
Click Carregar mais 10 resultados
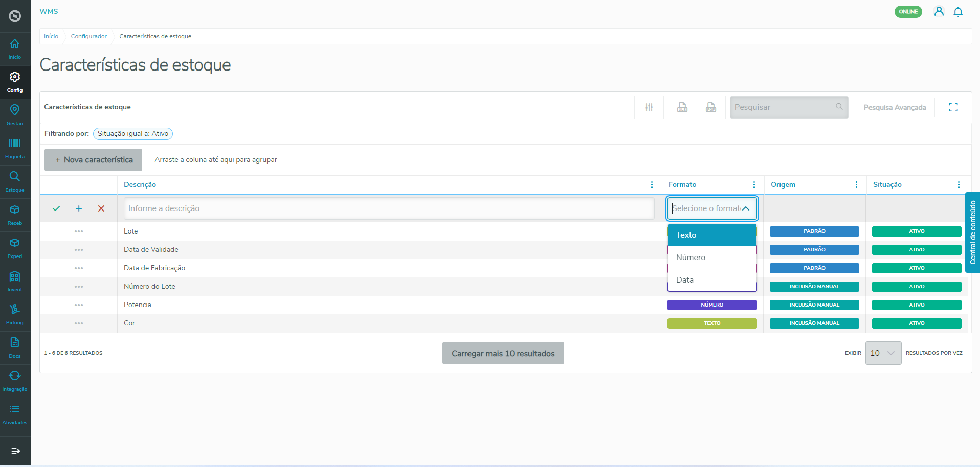(x=503, y=353)
